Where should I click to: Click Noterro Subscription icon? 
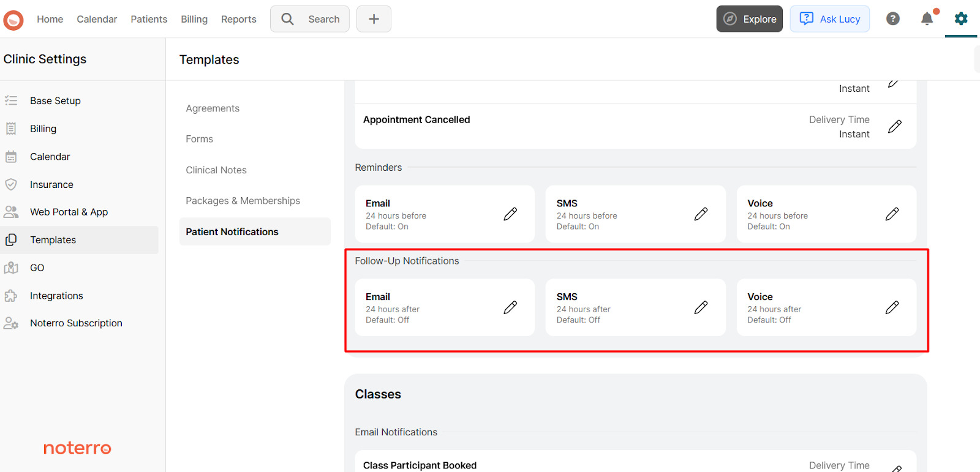[x=11, y=323]
